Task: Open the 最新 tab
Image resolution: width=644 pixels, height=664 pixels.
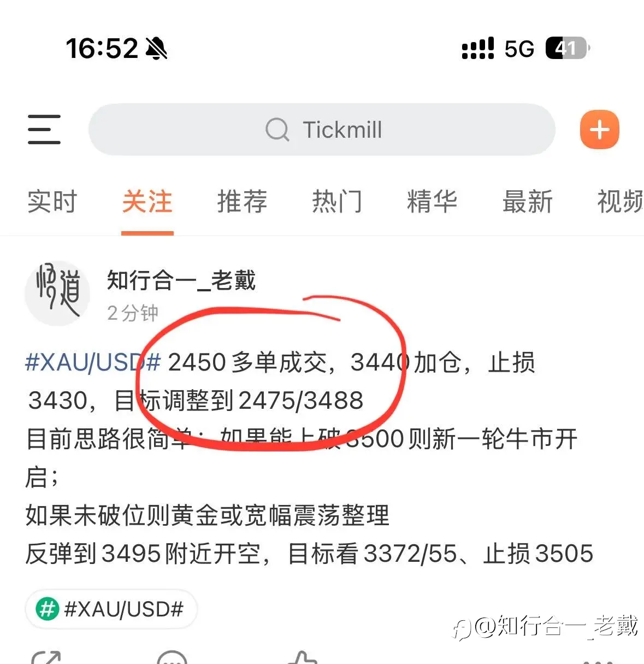Action: pyautogui.click(x=528, y=202)
